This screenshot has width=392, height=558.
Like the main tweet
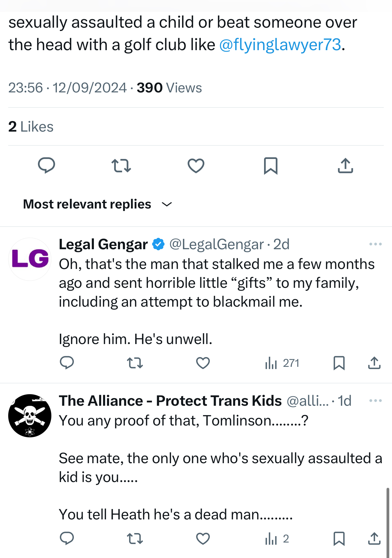click(196, 166)
